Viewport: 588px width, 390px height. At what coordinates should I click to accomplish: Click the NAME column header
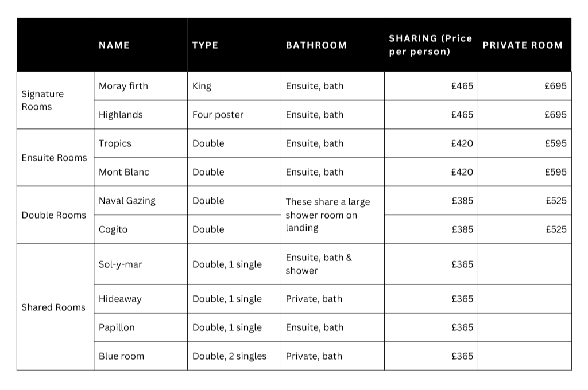click(114, 45)
